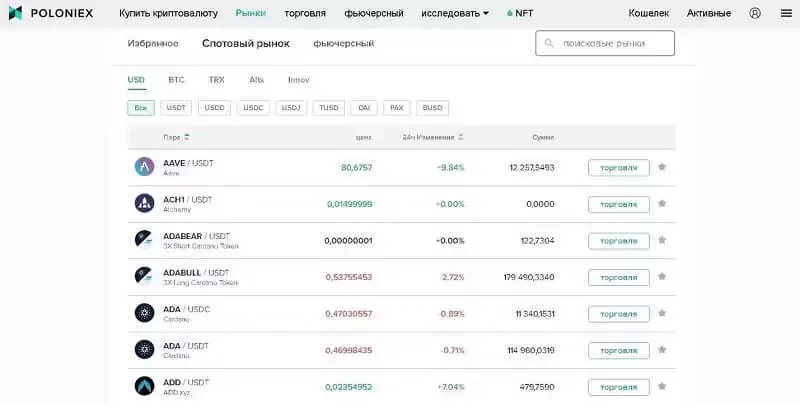Favorite the AAVE / USDT pair star
The height and width of the screenshot is (404, 800).
click(x=662, y=167)
